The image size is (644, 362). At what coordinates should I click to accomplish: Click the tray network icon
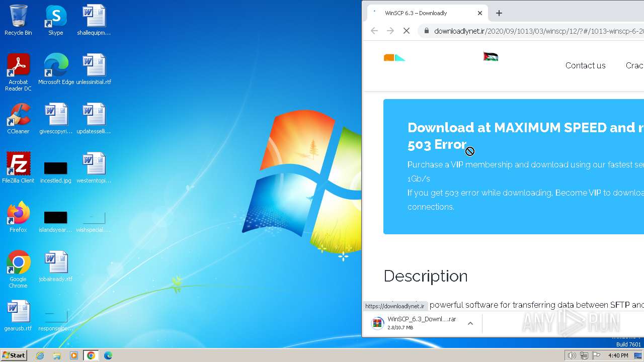coord(584,355)
